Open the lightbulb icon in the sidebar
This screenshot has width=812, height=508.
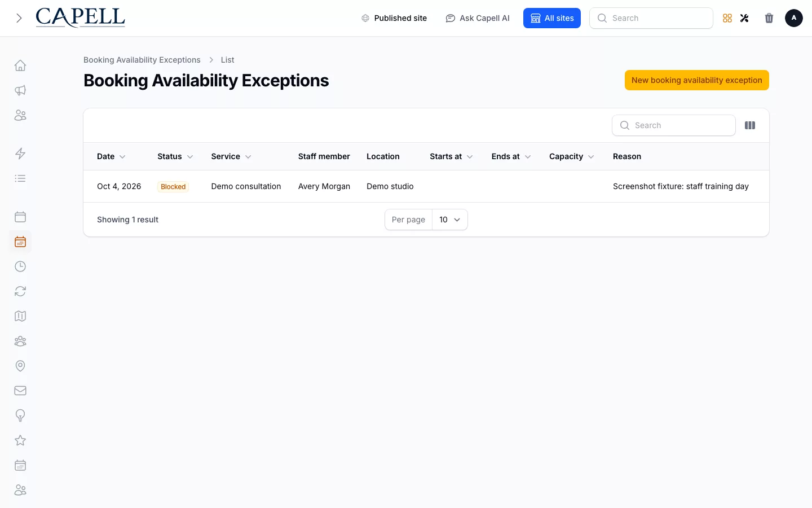(20, 415)
